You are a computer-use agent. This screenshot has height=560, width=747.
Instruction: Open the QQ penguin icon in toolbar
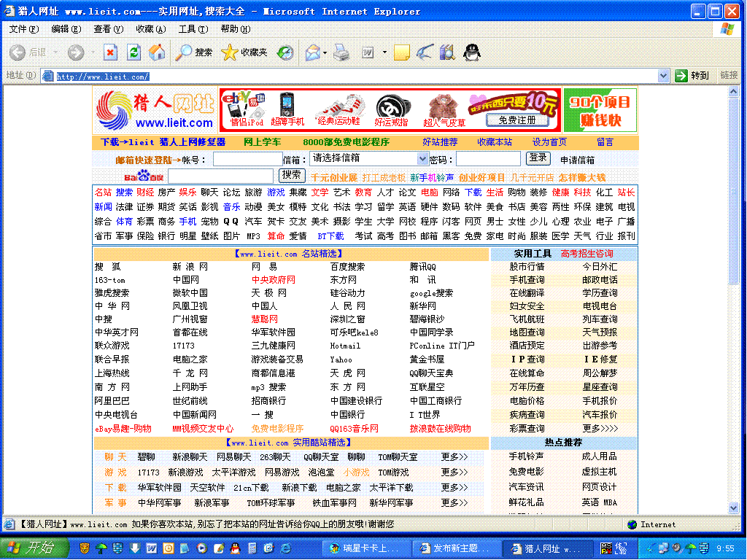pyautogui.click(x=472, y=52)
